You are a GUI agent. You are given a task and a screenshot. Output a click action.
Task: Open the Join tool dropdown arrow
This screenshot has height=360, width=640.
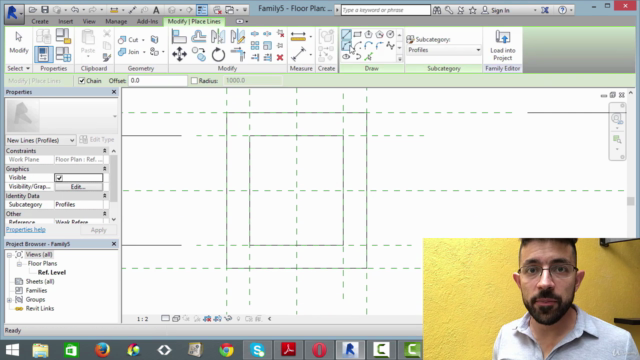pos(144,52)
